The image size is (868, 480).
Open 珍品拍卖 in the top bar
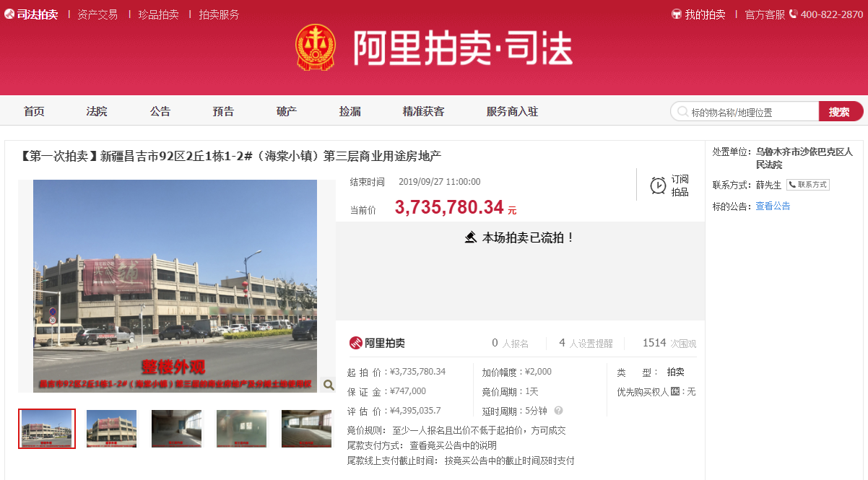coord(159,14)
